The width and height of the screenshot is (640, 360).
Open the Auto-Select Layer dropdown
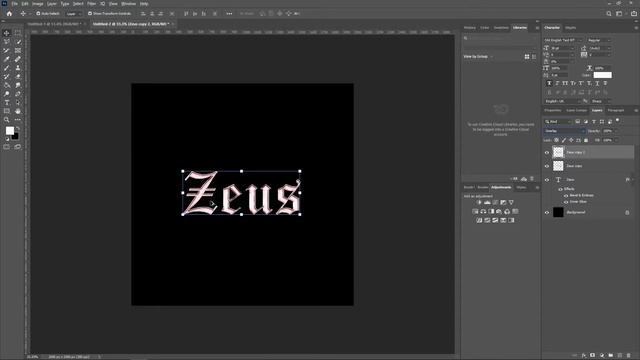tap(73, 13)
